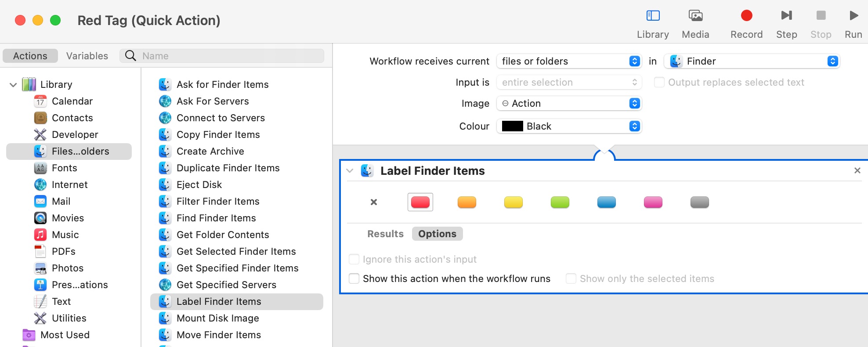
Task: Select Fonts category in library
Action: click(x=64, y=168)
